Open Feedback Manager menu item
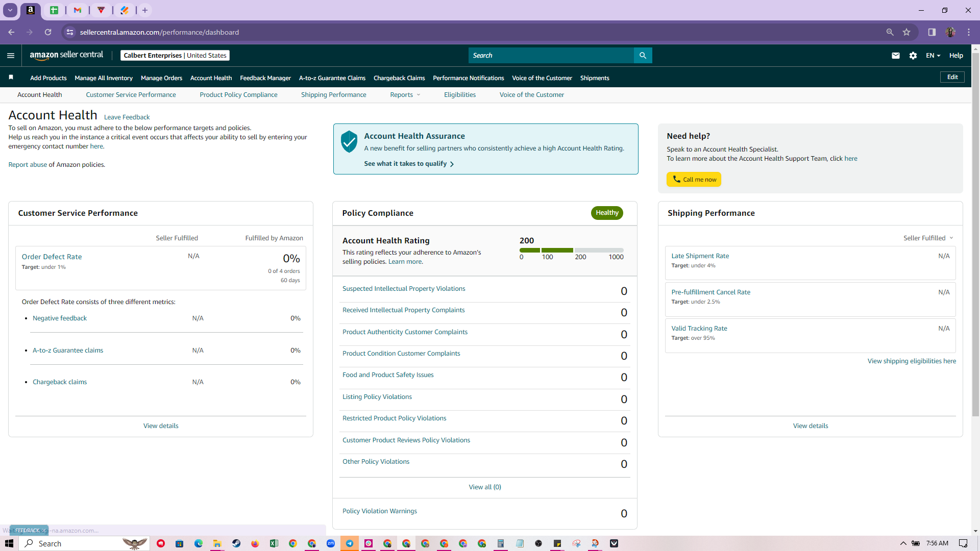 coord(265,78)
